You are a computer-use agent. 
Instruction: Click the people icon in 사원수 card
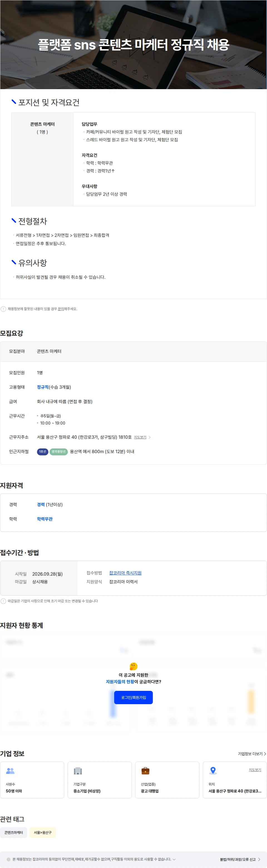tap(11, 771)
